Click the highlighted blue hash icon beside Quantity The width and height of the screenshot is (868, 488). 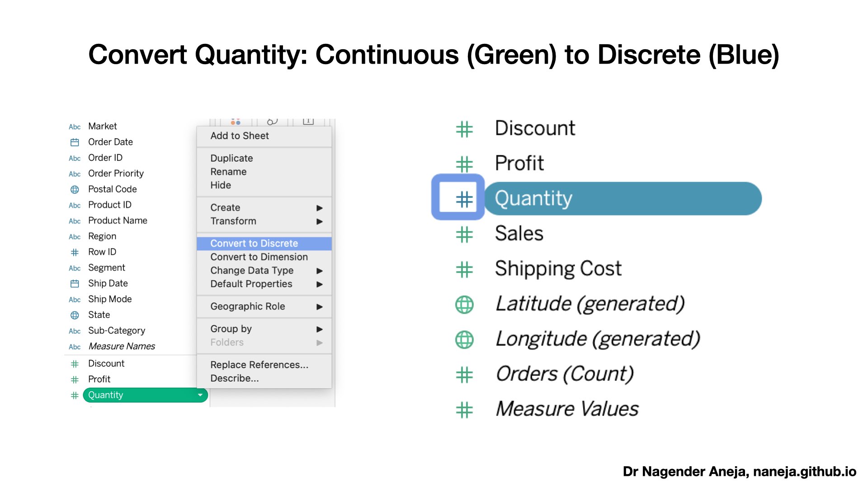464,199
